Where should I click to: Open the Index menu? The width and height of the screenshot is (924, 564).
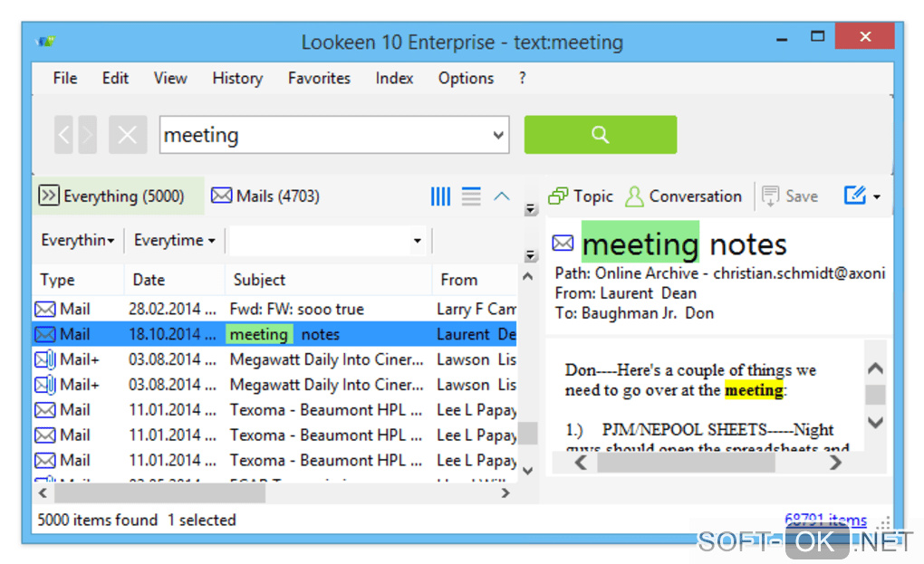[x=394, y=78]
